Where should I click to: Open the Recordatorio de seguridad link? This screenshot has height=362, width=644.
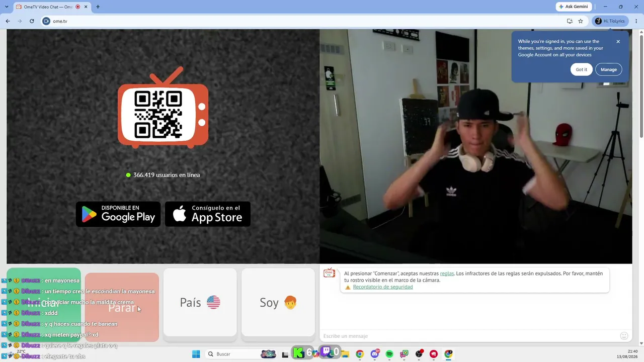pyautogui.click(x=383, y=287)
